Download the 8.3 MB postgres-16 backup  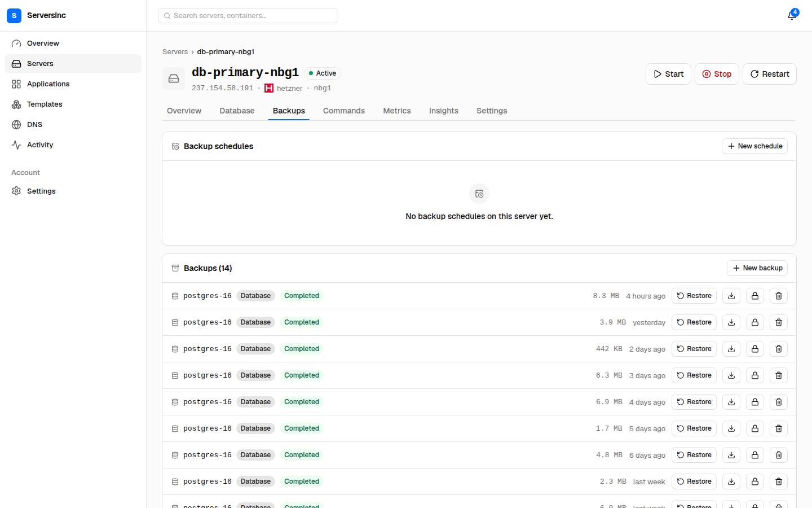(x=731, y=296)
